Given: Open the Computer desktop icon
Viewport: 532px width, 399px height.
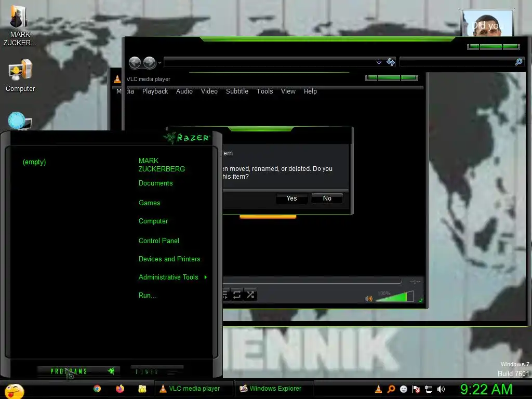Looking at the screenshot, I should pyautogui.click(x=20, y=76).
